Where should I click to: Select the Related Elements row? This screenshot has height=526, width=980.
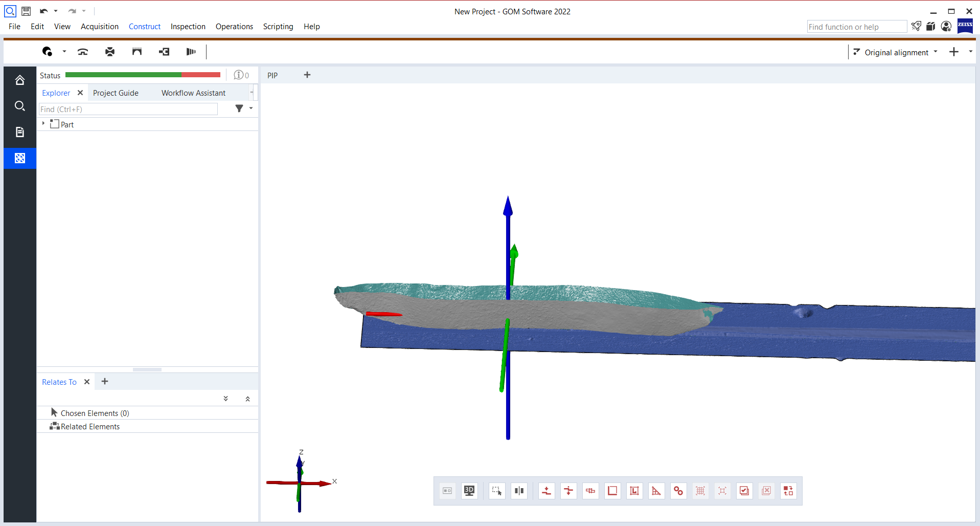point(147,426)
